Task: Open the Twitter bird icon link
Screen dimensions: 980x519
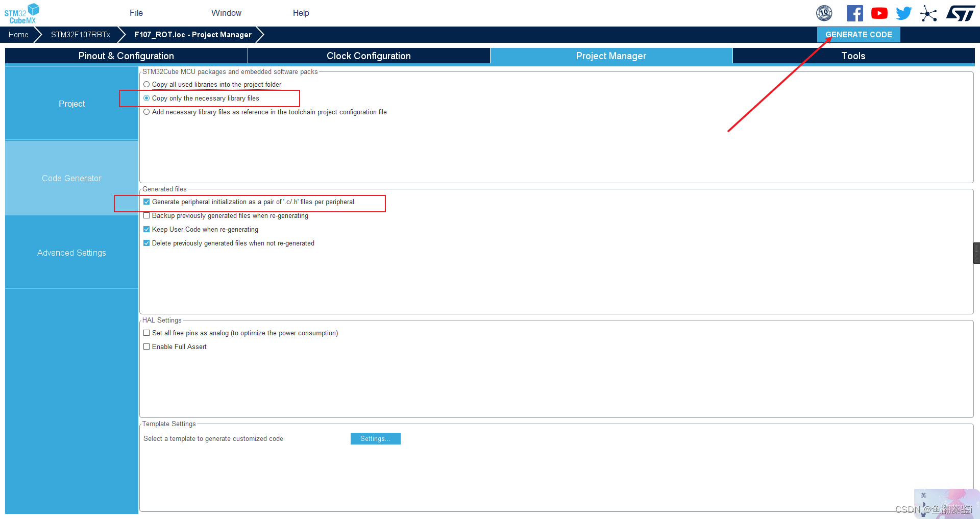Action: tap(903, 13)
